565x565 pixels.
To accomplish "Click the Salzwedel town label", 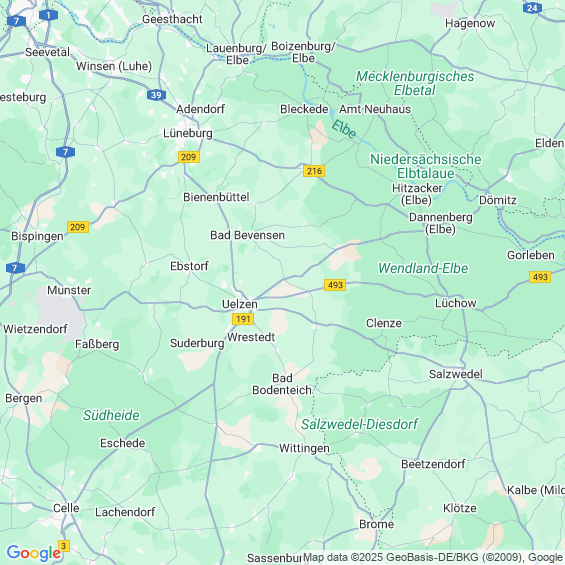I will click(455, 374).
